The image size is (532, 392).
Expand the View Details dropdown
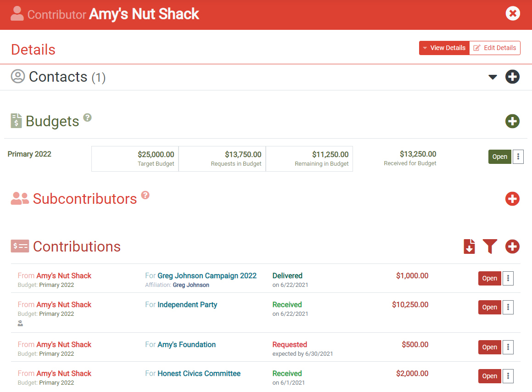click(x=444, y=48)
